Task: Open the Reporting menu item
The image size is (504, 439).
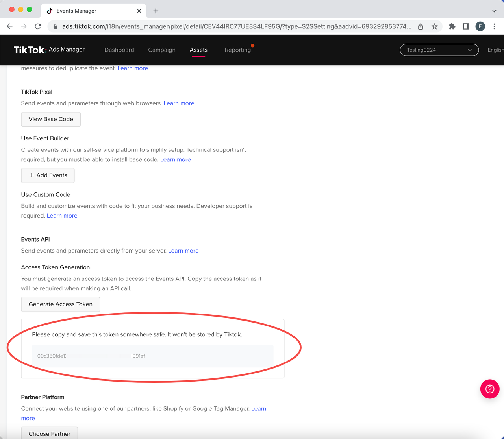Action: tap(238, 50)
